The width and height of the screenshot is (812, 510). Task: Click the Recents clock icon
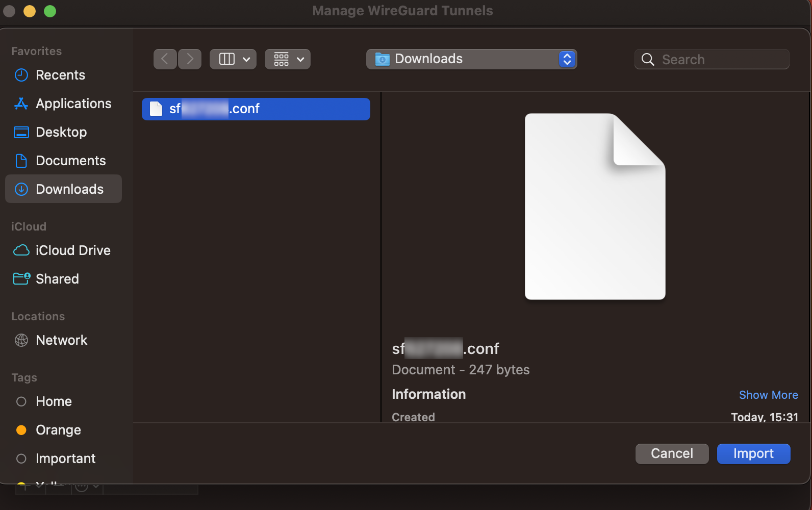click(21, 75)
